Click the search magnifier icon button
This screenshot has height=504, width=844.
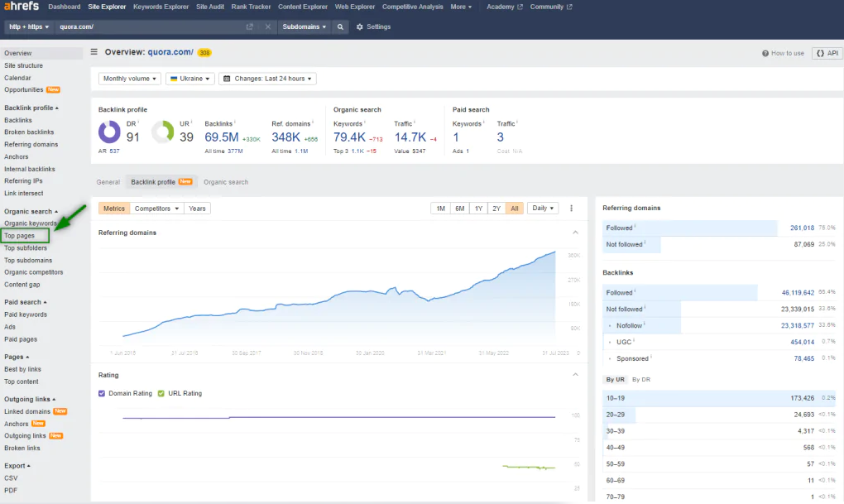click(x=340, y=26)
